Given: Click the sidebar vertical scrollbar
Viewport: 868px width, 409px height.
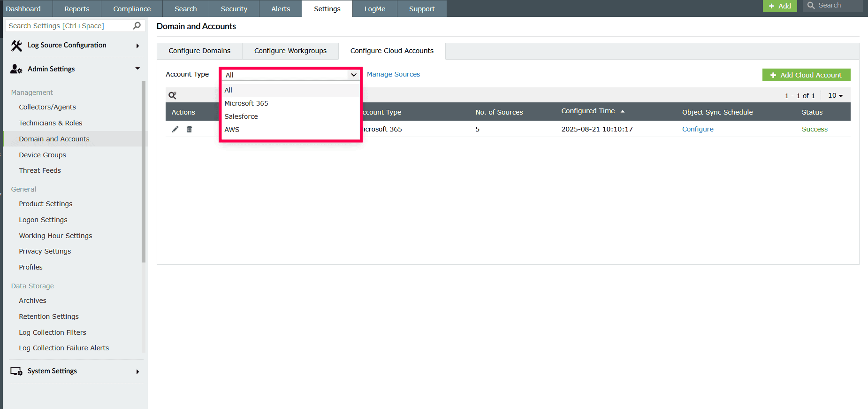Looking at the screenshot, I should tap(144, 172).
